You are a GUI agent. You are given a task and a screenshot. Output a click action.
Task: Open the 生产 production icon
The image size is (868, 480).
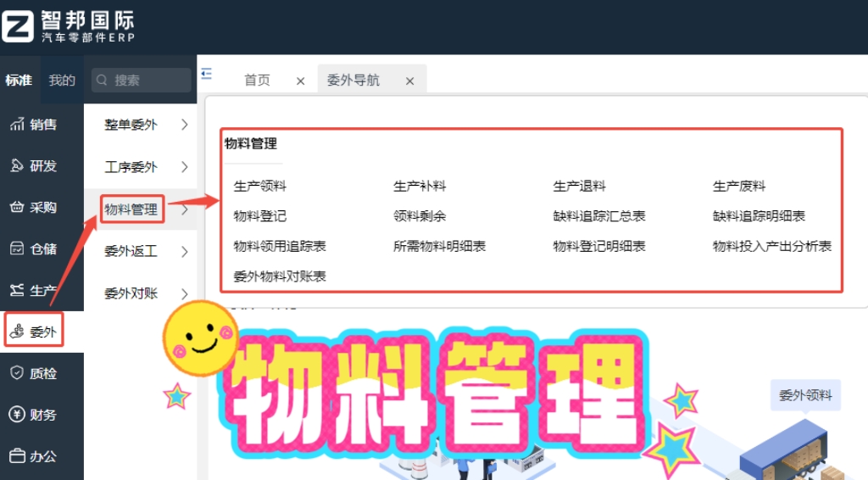[x=17, y=290]
